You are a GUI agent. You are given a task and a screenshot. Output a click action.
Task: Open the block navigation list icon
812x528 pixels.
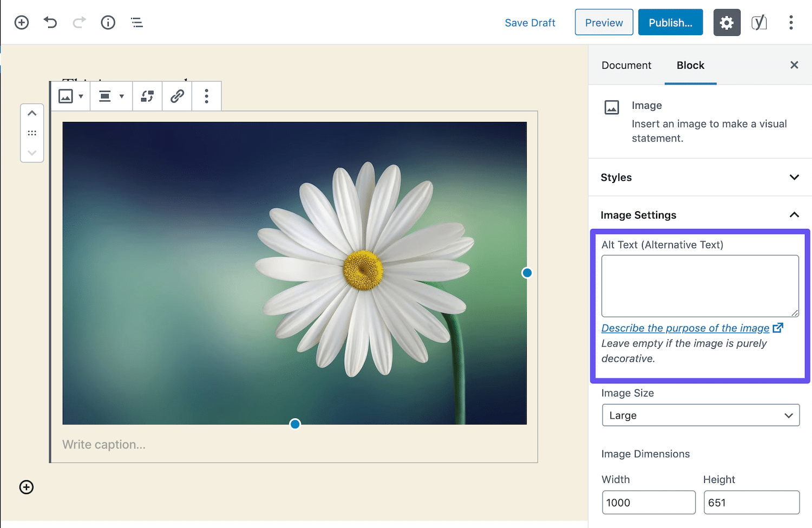(137, 22)
